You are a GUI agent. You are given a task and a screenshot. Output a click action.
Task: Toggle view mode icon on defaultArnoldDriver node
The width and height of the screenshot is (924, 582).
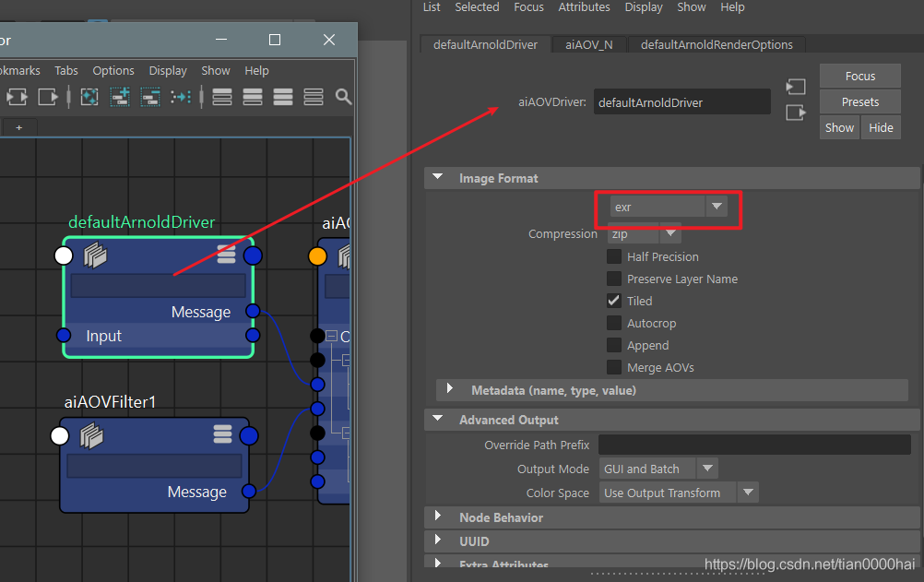226,255
